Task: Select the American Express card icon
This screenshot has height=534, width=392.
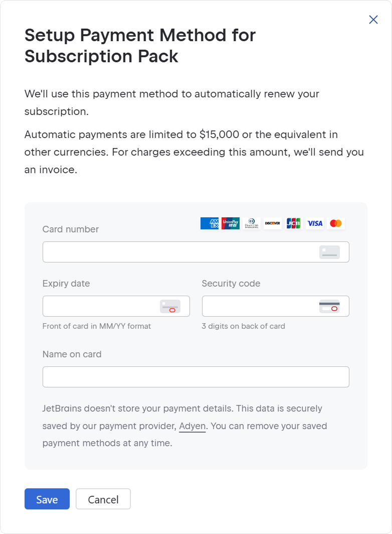Action: 210,223
